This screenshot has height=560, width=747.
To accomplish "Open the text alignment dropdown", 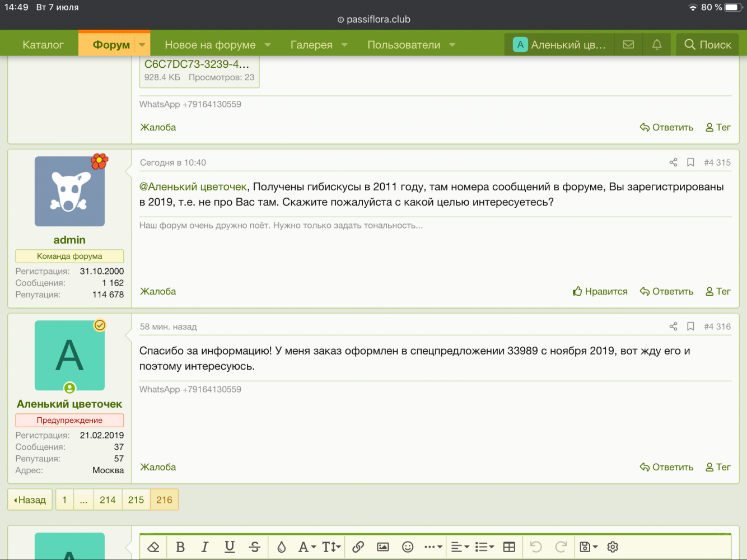I will 460,547.
